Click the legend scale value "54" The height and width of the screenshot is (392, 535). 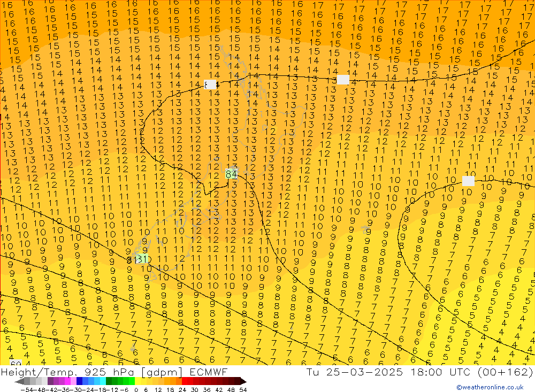click(243, 390)
